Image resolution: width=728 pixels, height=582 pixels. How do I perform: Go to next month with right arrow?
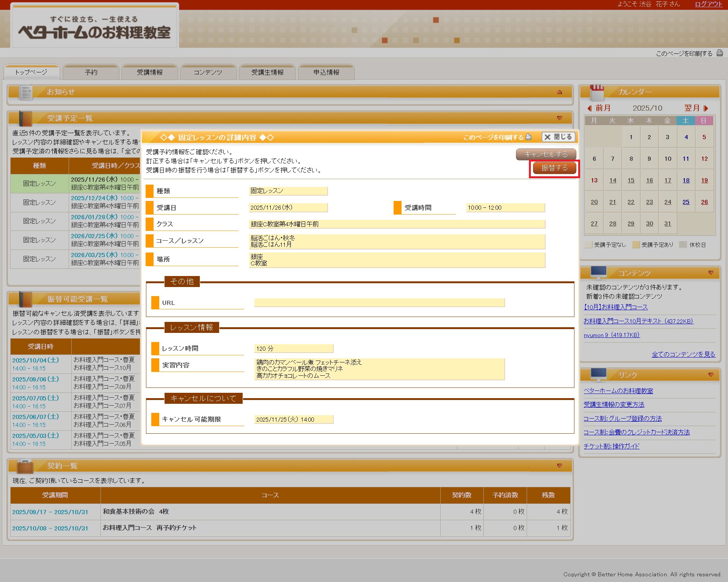coord(706,108)
